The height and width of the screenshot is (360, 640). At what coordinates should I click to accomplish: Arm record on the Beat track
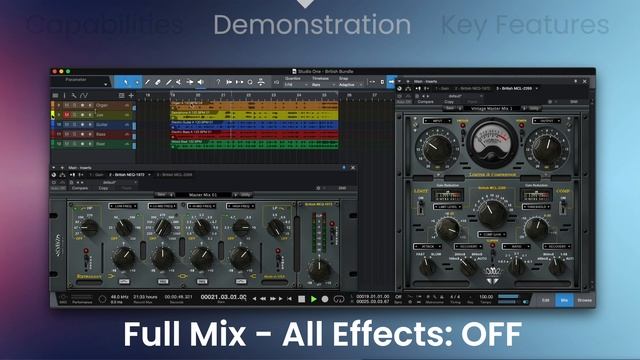[82, 144]
